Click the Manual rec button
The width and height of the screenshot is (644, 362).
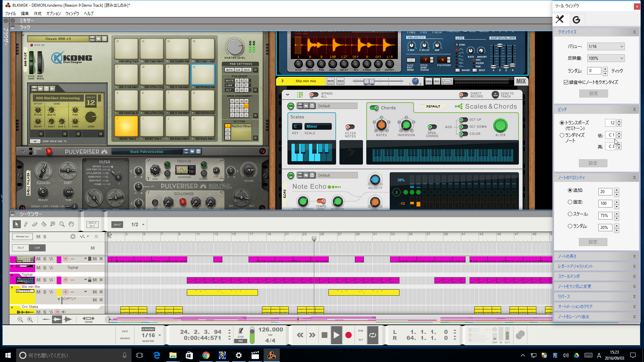(22, 237)
